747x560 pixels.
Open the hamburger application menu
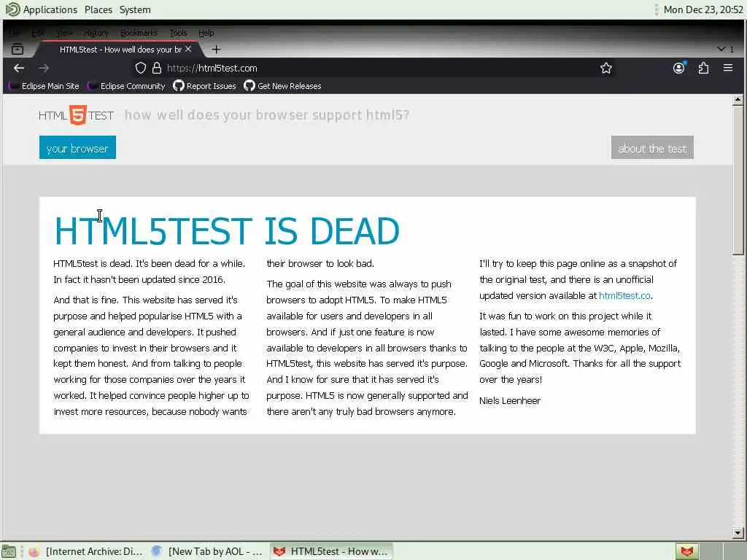click(728, 68)
